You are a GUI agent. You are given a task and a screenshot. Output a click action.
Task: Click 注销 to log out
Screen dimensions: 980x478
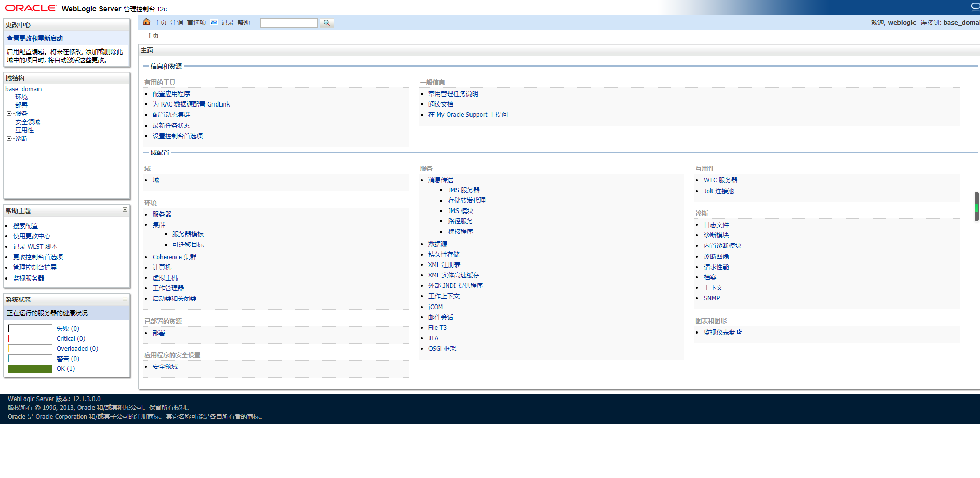pyautogui.click(x=177, y=23)
